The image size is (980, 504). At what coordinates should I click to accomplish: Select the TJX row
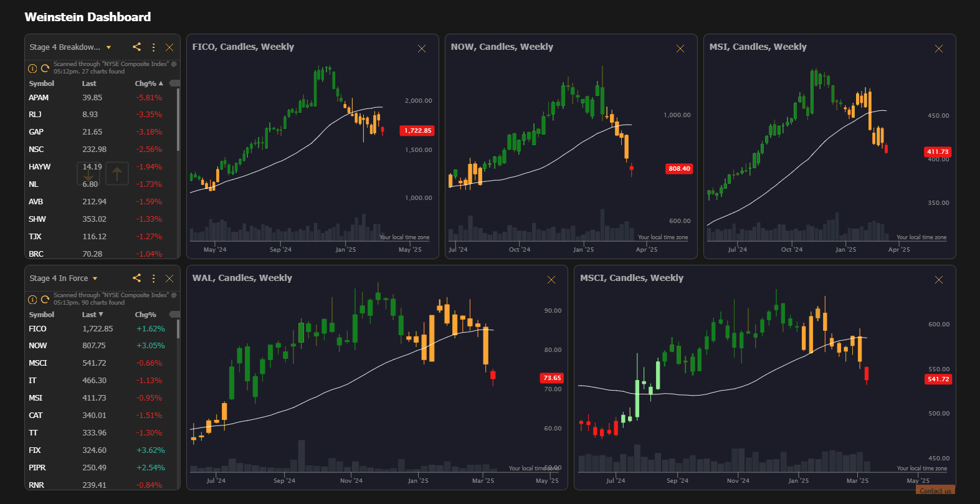(100, 237)
